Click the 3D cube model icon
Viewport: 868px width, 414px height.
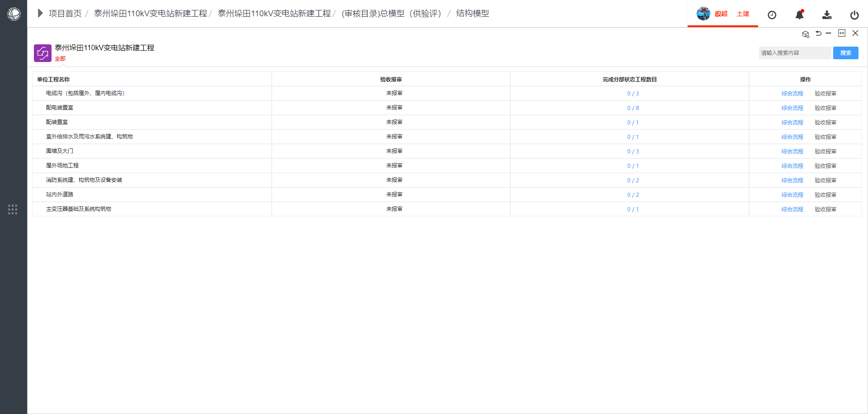click(x=805, y=34)
